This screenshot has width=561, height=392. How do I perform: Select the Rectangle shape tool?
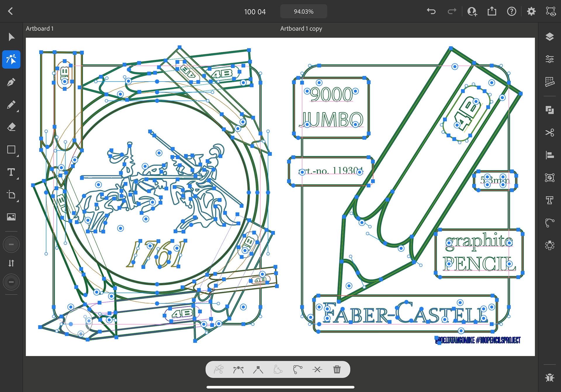click(11, 150)
